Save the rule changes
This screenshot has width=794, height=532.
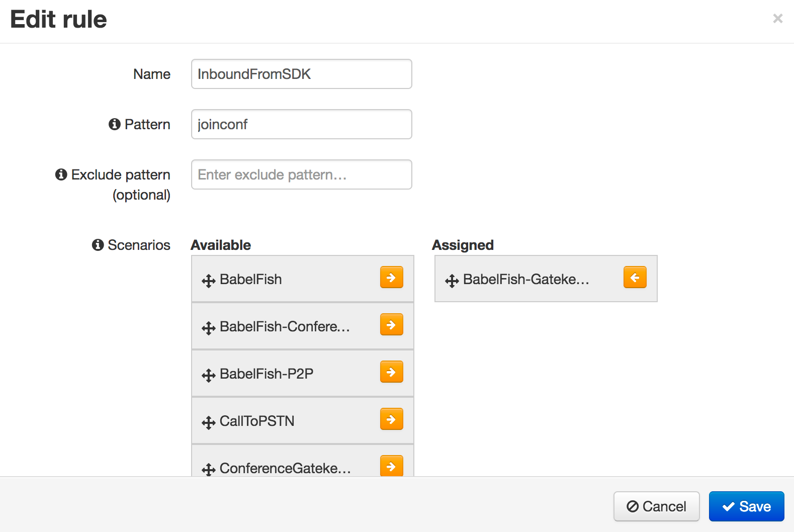tap(746, 506)
